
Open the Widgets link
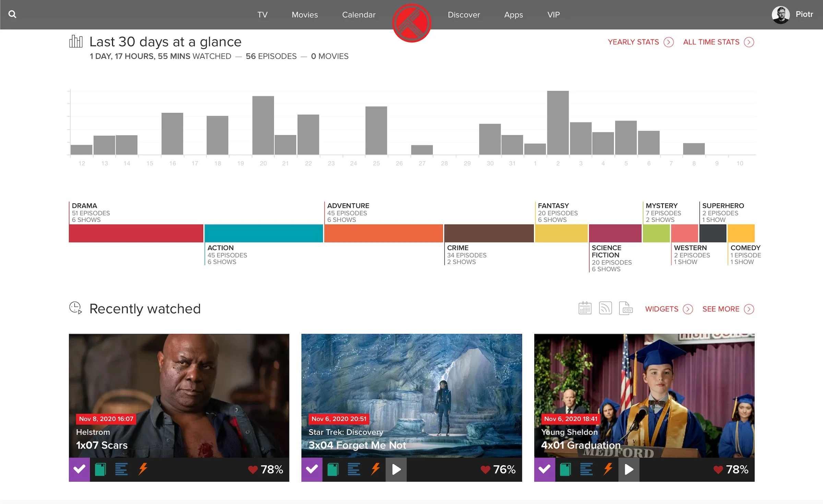(x=661, y=309)
